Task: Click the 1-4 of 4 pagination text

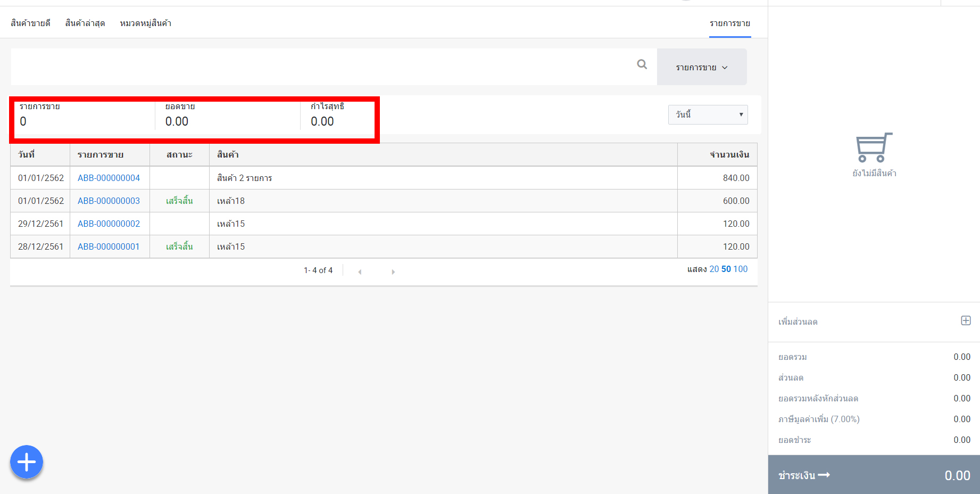Action: click(318, 270)
